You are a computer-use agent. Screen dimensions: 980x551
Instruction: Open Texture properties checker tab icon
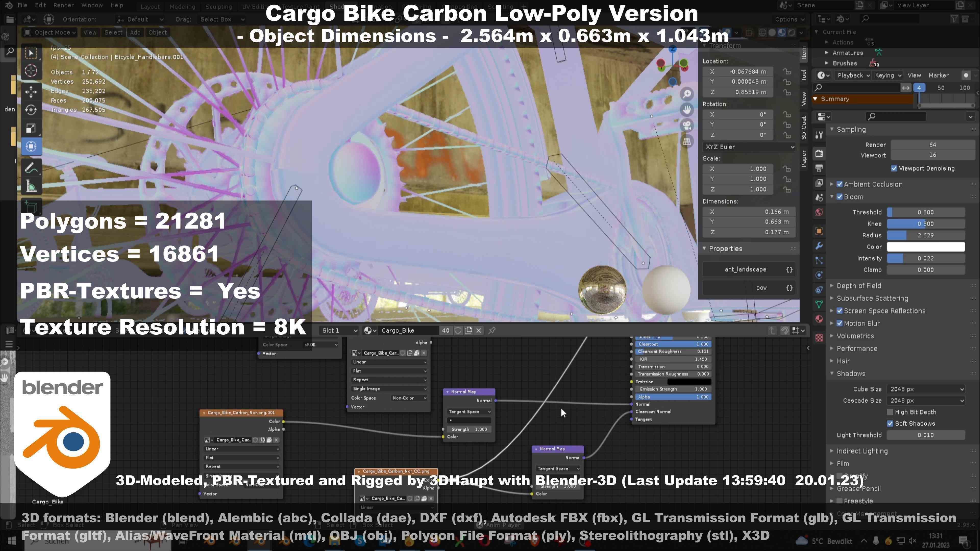(819, 337)
